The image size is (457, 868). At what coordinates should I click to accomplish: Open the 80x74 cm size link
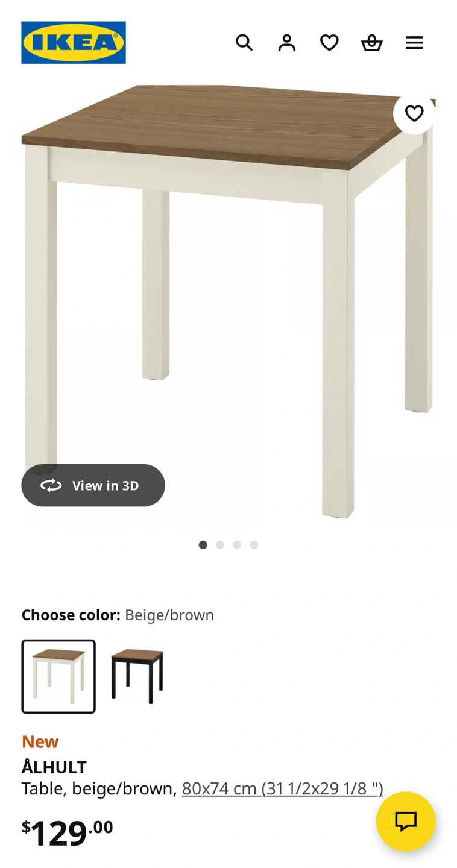pos(282,788)
